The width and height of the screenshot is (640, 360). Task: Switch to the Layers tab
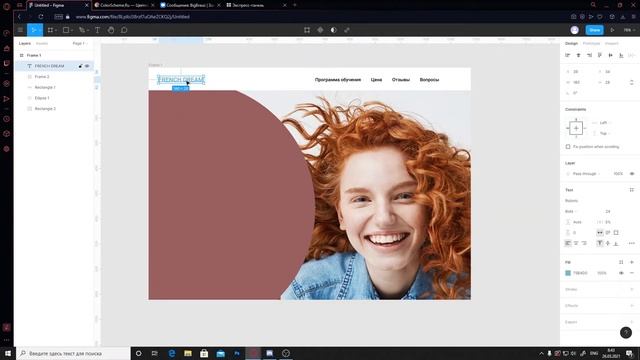(x=24, y=43)
